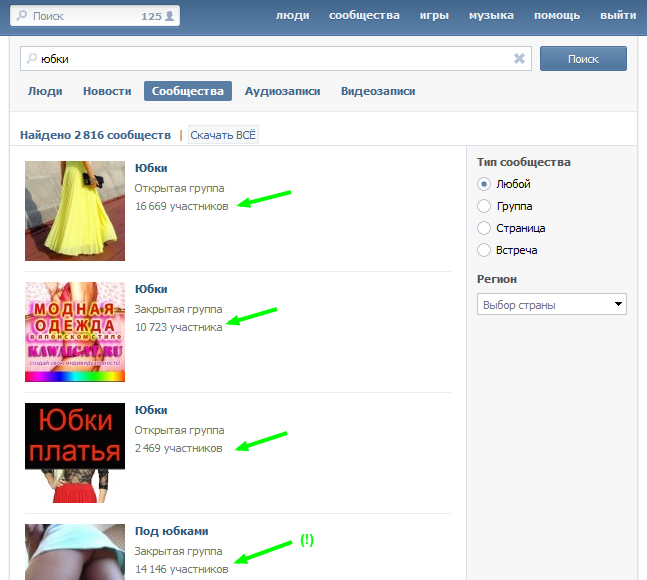Viewport: 647px width, 580px height.
Task: Select the Любой community type
Action: 484,184
